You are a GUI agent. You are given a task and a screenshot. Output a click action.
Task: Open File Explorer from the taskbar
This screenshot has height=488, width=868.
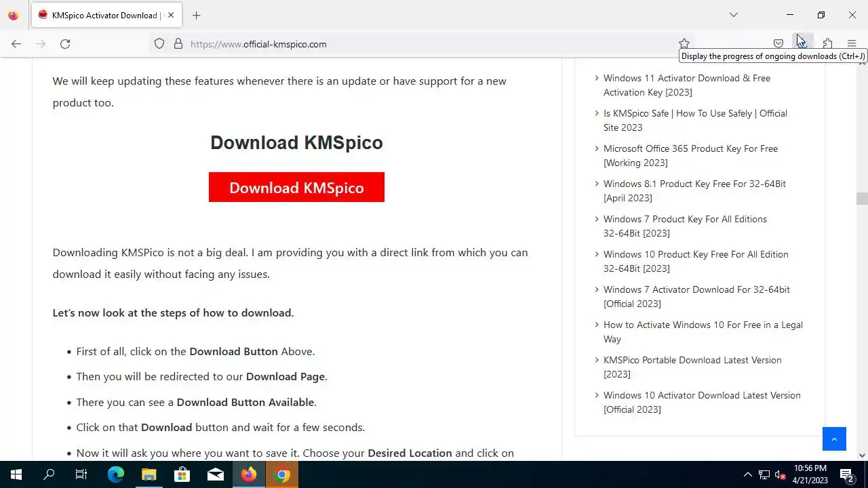click(149, 474)
